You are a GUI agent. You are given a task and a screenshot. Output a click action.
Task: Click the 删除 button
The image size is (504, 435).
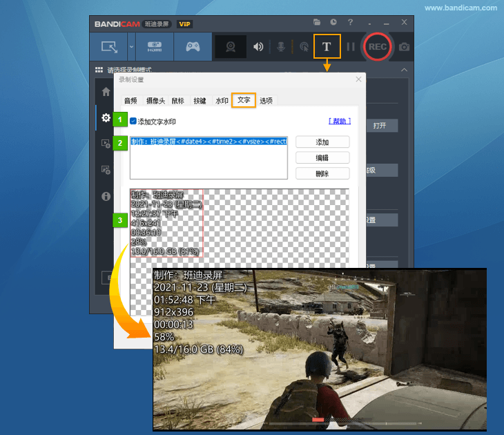322,173
